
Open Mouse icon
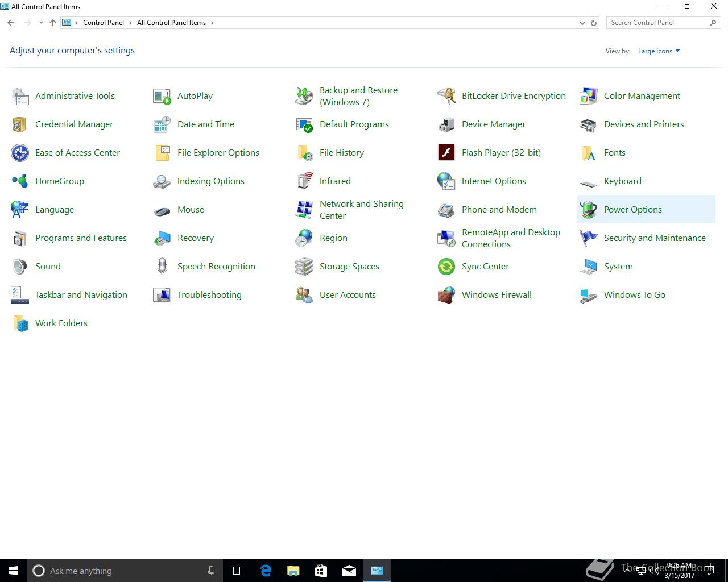click(162, 211)
